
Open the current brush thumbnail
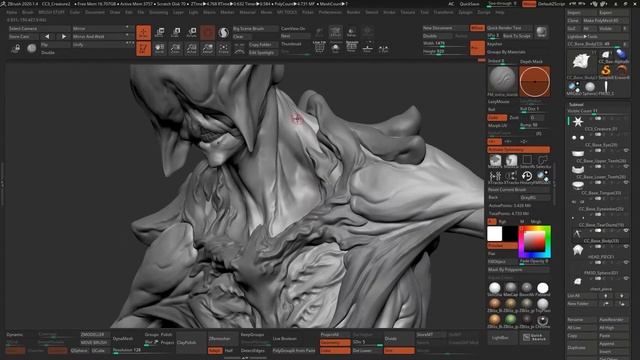[502, 81]
